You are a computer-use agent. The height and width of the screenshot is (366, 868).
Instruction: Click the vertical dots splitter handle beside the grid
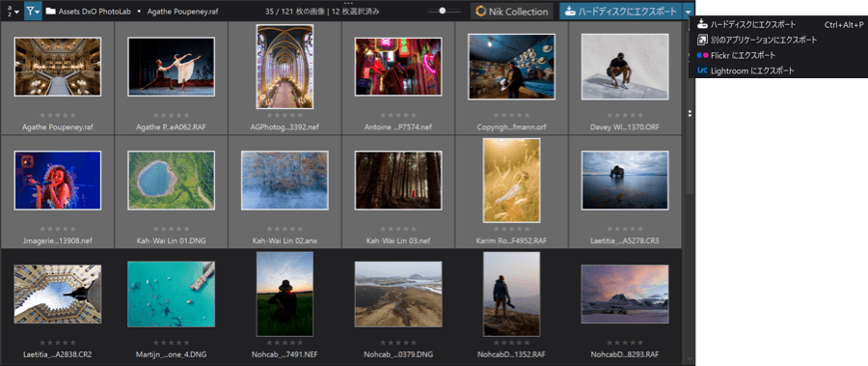click(x=690, y=113)
